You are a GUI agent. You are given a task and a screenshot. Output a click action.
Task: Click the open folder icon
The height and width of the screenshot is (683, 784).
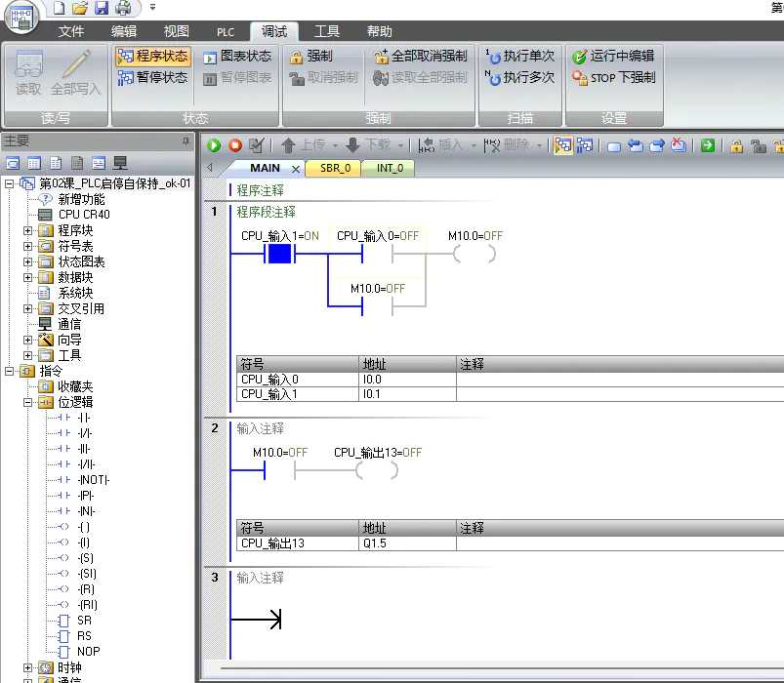tap(79, 8)
